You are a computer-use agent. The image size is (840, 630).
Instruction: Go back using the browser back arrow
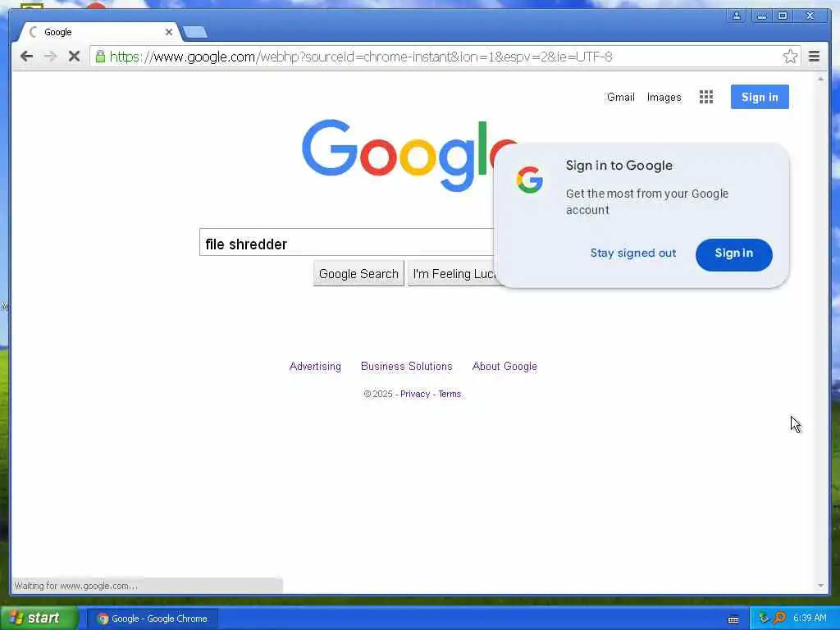tap(26, 57)
